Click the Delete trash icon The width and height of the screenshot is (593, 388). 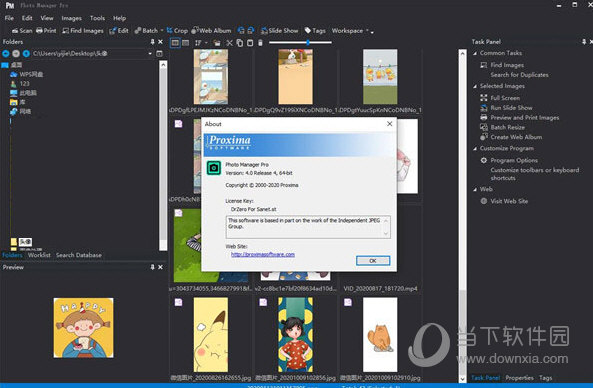pos(260,43)
